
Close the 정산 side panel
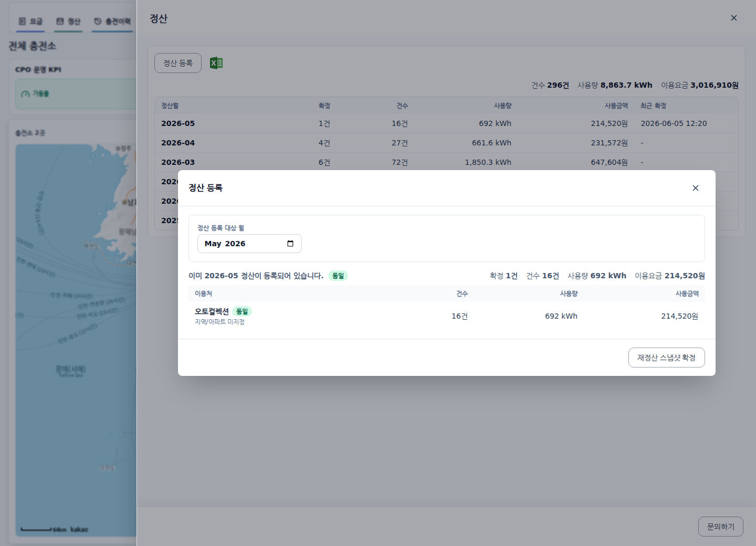734,18
